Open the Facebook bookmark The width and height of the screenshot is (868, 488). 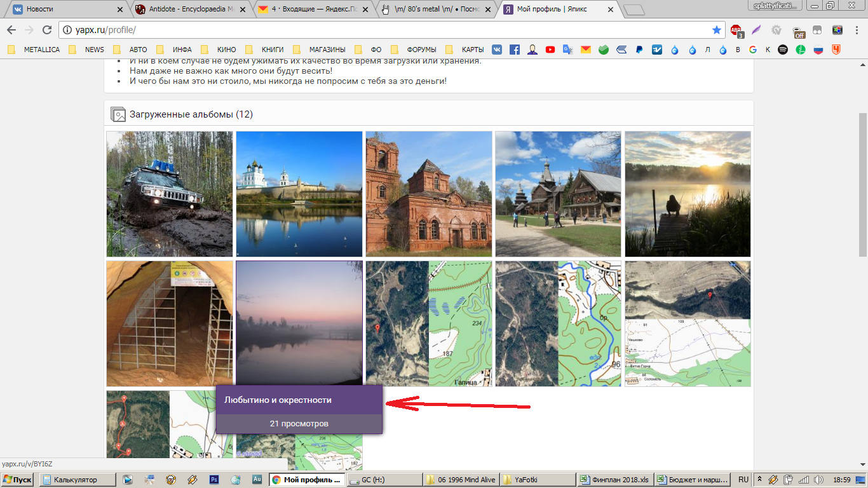click(515, 50)
